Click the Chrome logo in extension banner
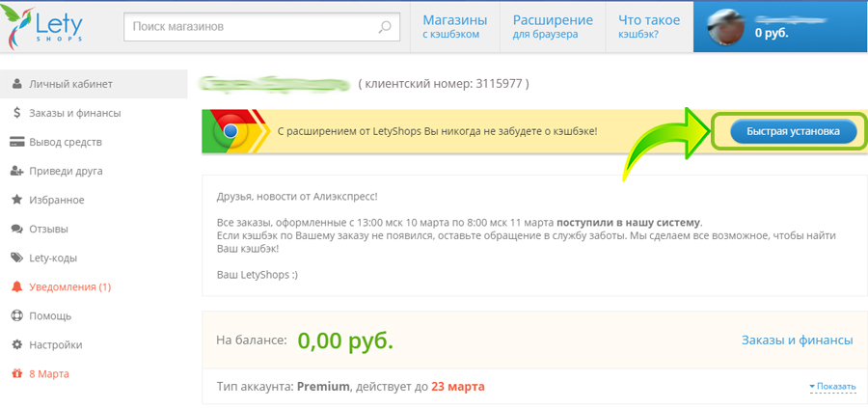 pyautogui.click(x=231, y=132)
